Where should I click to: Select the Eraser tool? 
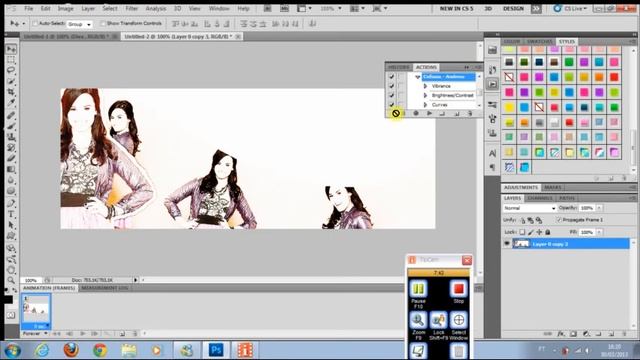(11, 158)
